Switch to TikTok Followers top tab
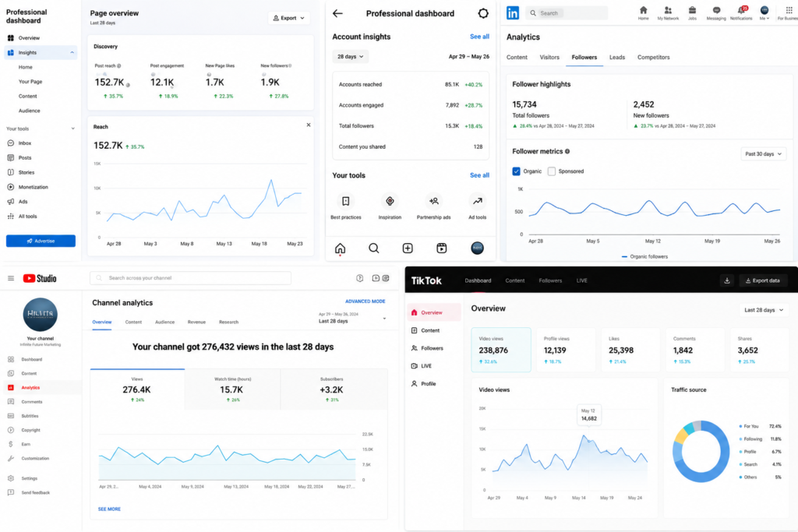Screen dimensions: 798x532 coord(550,280)
